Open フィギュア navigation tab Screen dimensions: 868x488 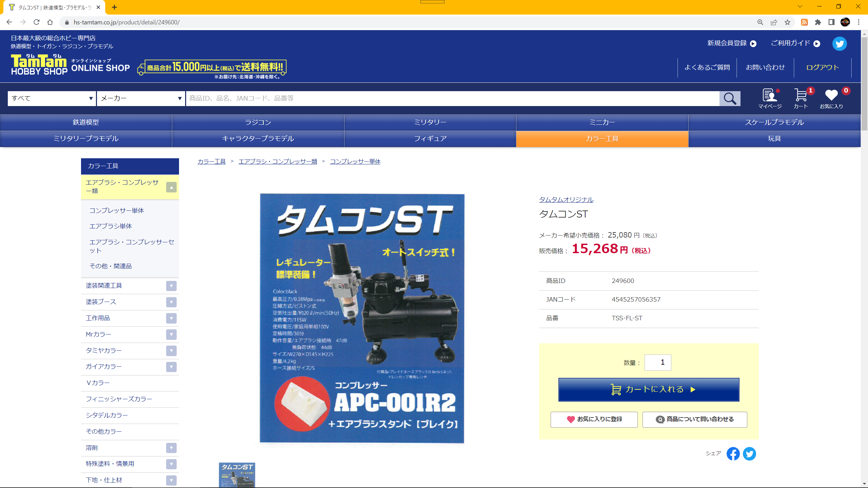point(430,139)
